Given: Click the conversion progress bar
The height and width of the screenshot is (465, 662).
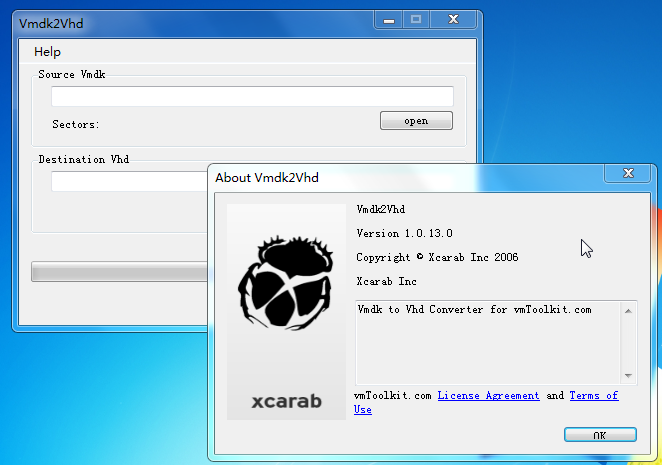Looking at the screenshot, I should click(119, 272).
